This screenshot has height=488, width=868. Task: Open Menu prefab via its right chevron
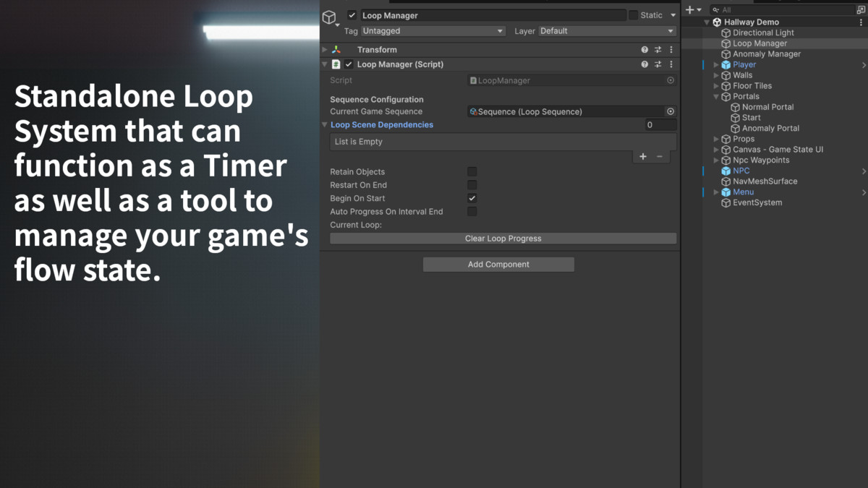864,192
